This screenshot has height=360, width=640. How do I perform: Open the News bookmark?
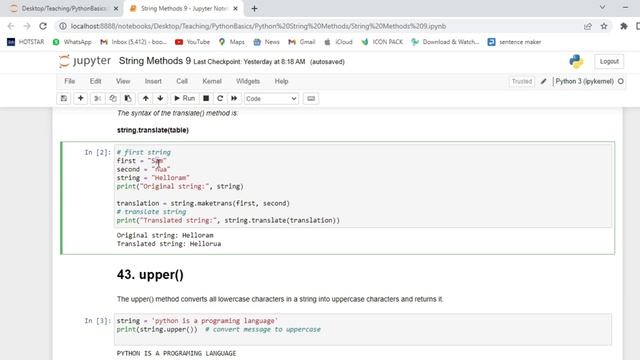point(267,42)
